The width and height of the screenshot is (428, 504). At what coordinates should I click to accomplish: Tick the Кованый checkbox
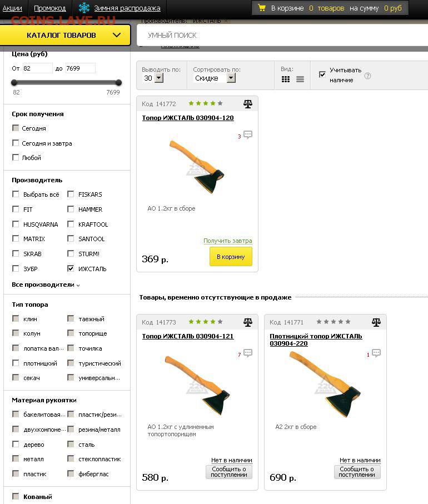coord(16,496)
